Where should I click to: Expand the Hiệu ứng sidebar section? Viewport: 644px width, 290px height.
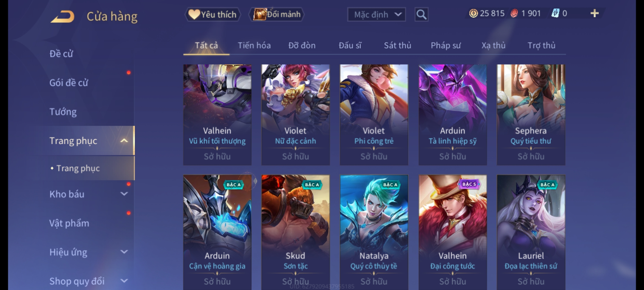click(124, 252)
